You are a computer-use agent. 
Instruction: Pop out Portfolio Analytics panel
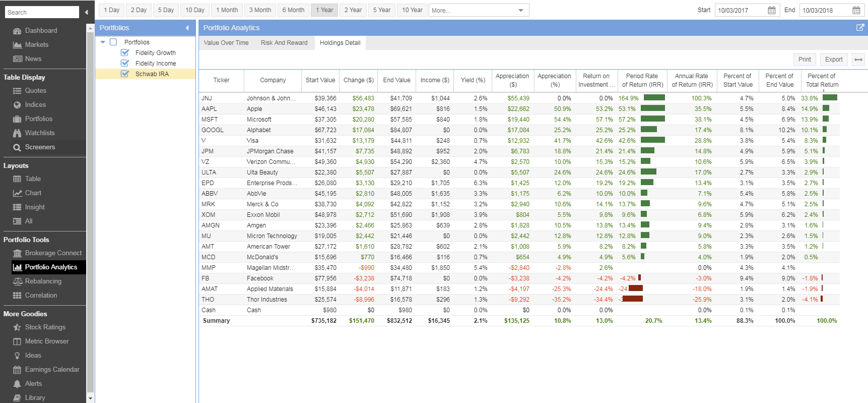pos(860,28)
